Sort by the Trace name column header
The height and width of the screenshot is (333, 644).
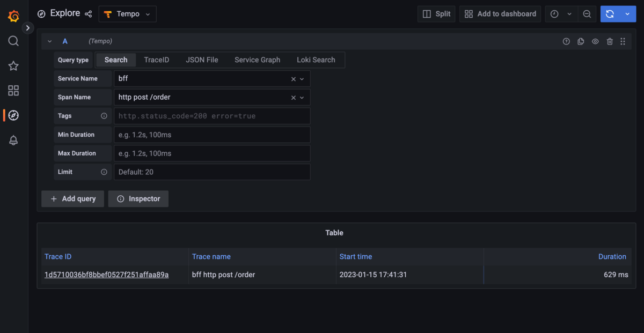click(211, 256)
